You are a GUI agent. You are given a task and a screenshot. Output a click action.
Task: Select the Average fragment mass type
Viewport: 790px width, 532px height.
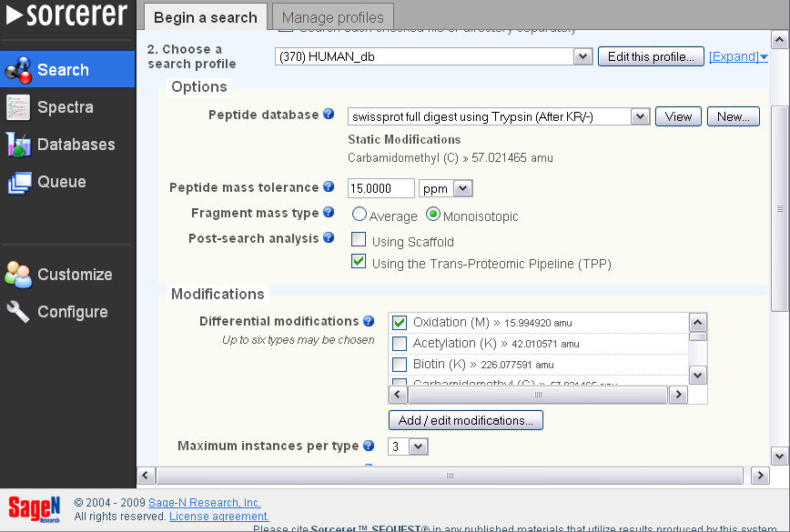[x=360, y=216]
